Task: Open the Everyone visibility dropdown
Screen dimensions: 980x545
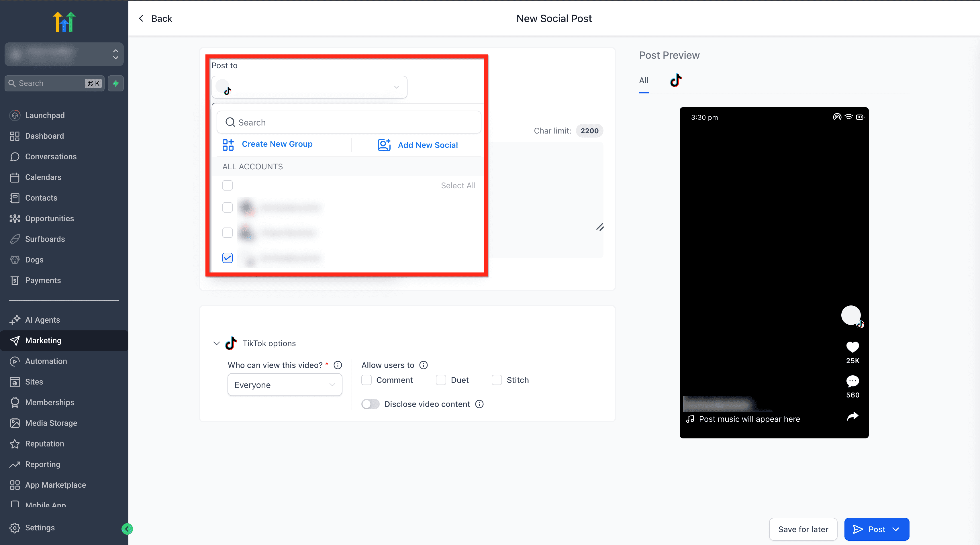Action: pyautogui.click(x=285, y=385)
